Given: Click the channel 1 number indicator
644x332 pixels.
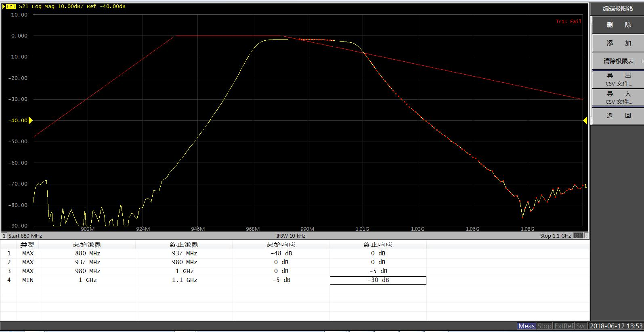Looking at the screenshot, I should (4, 236).
